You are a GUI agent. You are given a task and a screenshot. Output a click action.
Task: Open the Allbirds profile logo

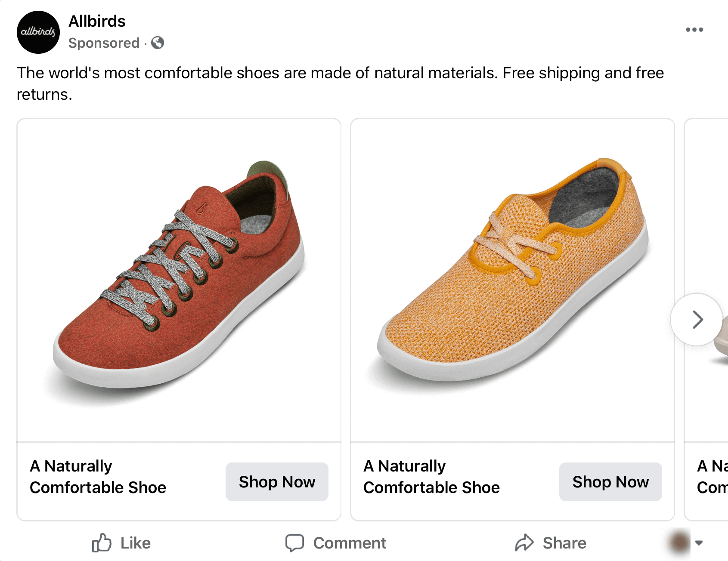[x=38, y=32]
